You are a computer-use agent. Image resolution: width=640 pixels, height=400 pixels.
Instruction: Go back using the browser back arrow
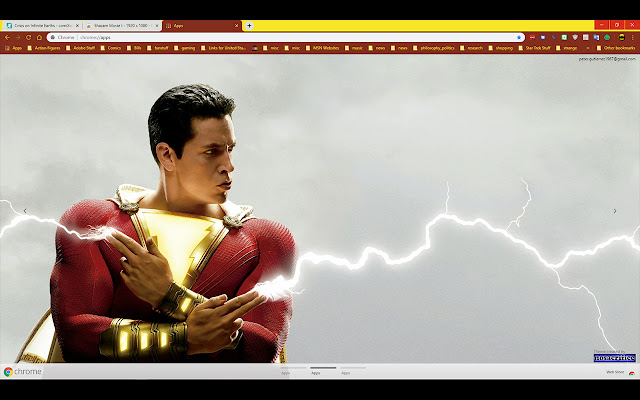7,37
